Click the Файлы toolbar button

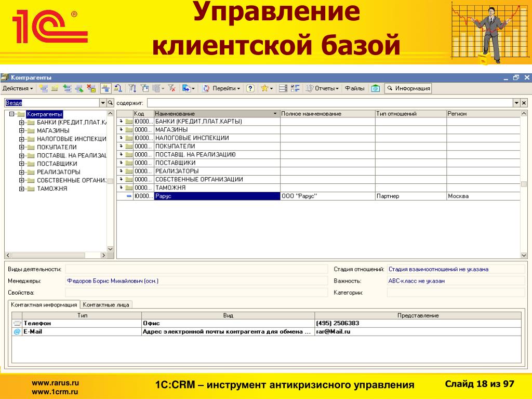click(354, 88)
